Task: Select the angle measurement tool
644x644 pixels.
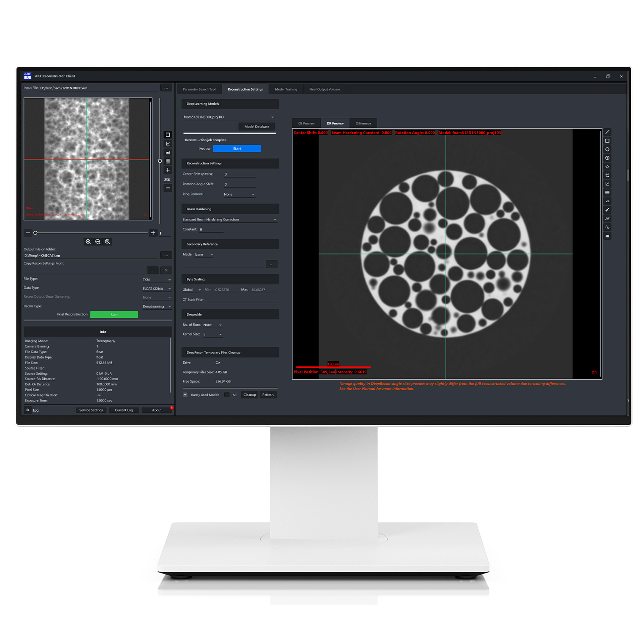Action: pos(607,201)
